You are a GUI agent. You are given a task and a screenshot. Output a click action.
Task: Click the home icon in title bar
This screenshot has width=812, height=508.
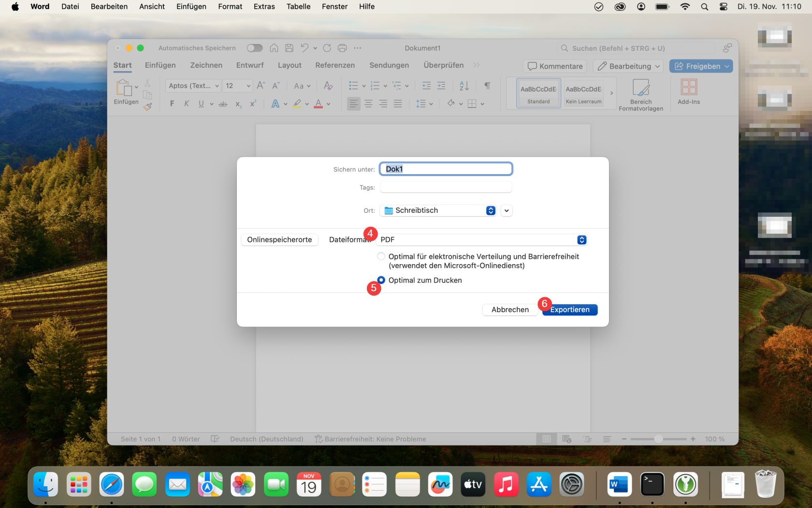(274, 48)
